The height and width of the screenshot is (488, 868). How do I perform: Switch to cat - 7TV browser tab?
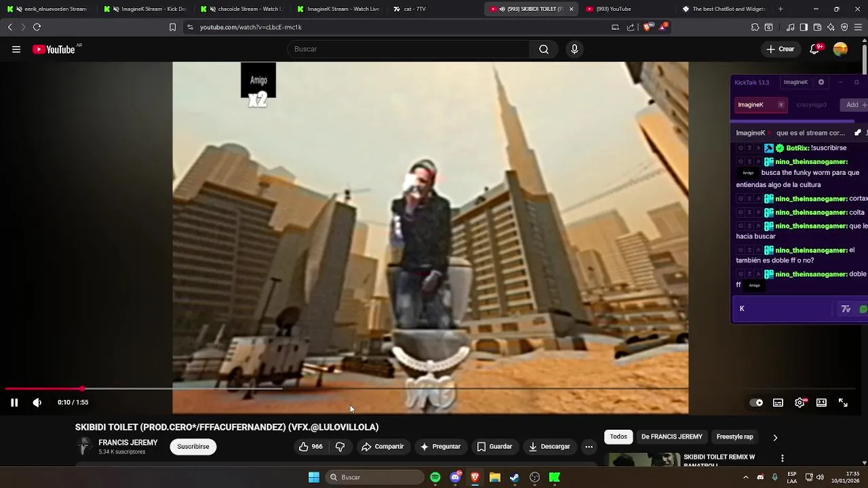coord(434,9)
